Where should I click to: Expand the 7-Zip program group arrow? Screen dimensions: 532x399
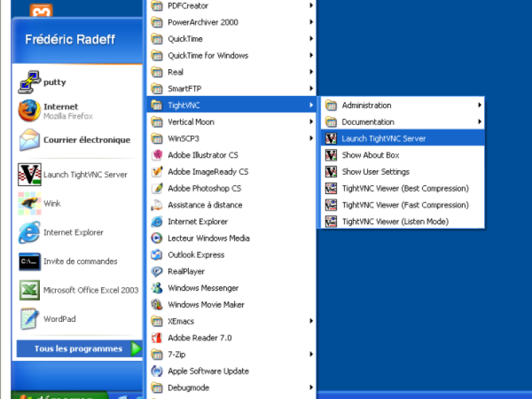pos(311,354)
